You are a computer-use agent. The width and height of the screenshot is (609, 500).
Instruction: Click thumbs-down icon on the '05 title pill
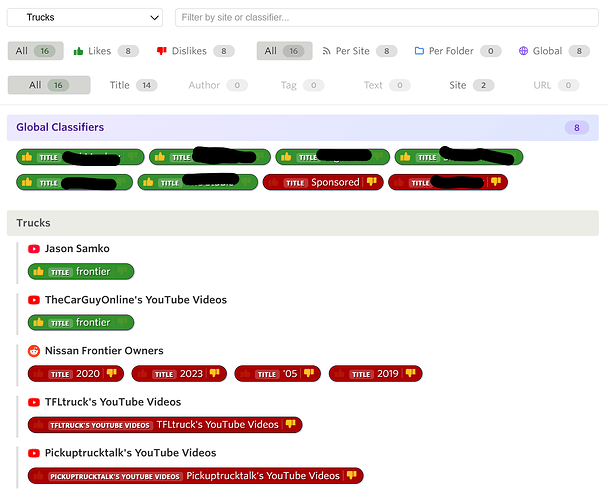[x=310, y=374]
